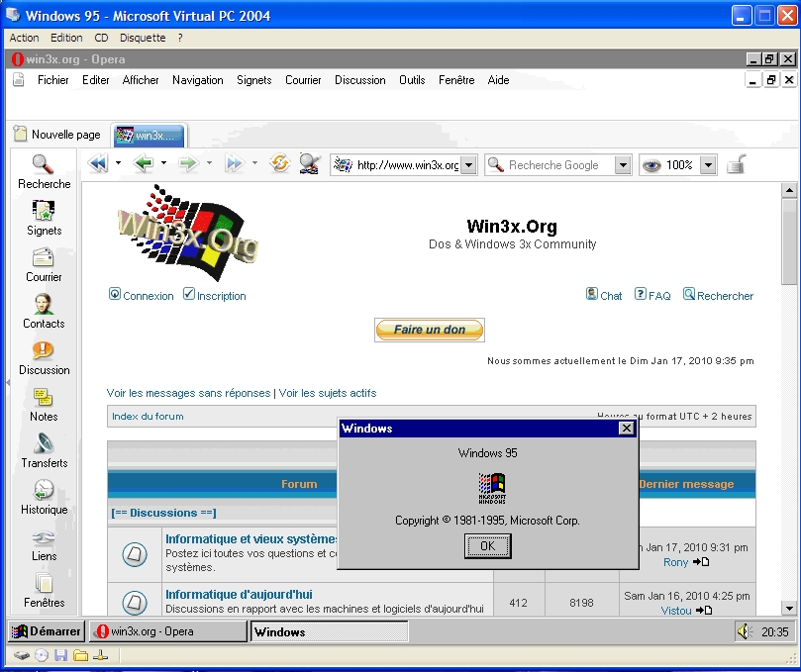Click the shared folder icon in Virtual PC status bar
This screenshot has width=801, height=672.
[81, 655]
